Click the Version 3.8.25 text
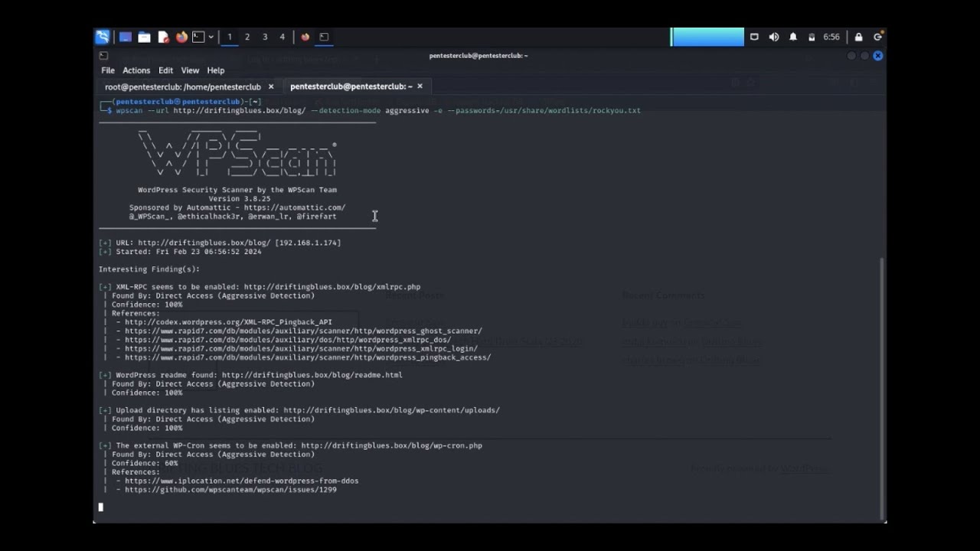 pyautogui.click(x=240, y=199)
